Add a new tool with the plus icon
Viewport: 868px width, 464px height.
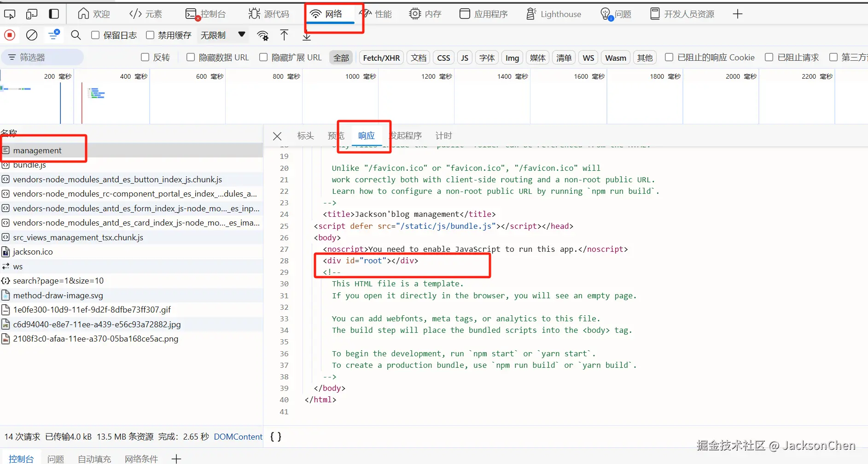[x=738, y=14]
